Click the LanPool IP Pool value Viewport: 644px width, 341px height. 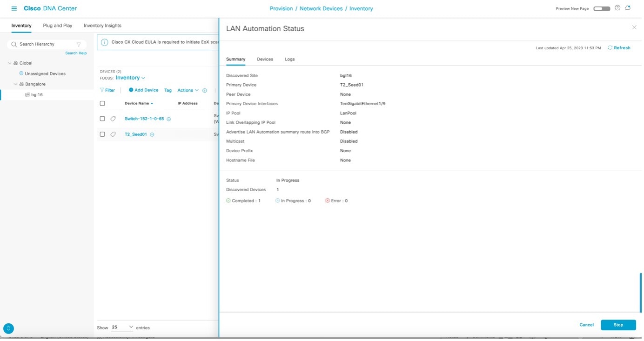tap(348, 113)
